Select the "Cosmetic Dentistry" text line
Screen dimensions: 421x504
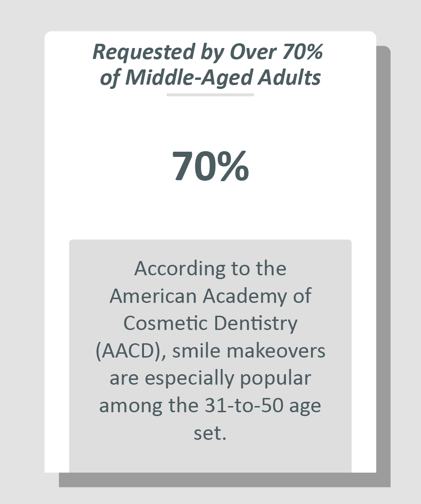coord(210,324)
